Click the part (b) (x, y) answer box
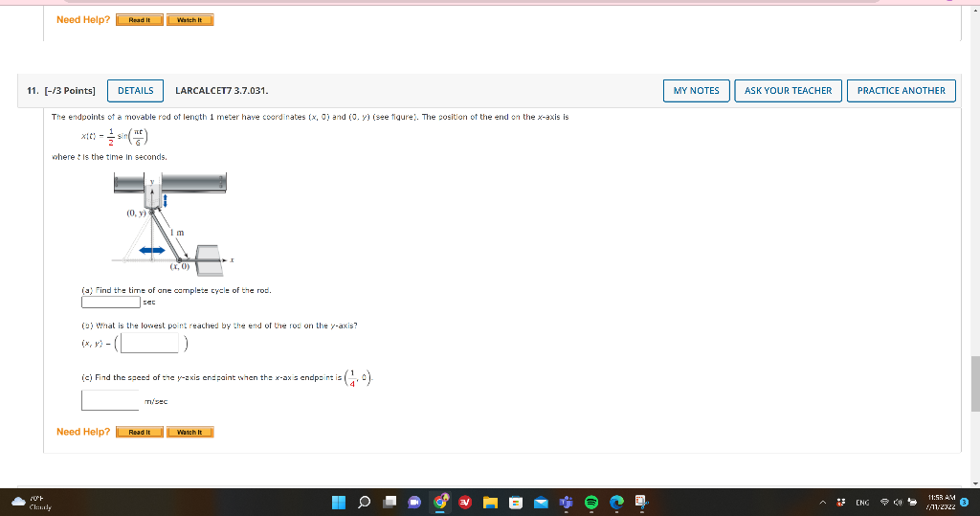The width and height of the screenshot is (980, 516). pyautogui.click(x=150, y=343)
